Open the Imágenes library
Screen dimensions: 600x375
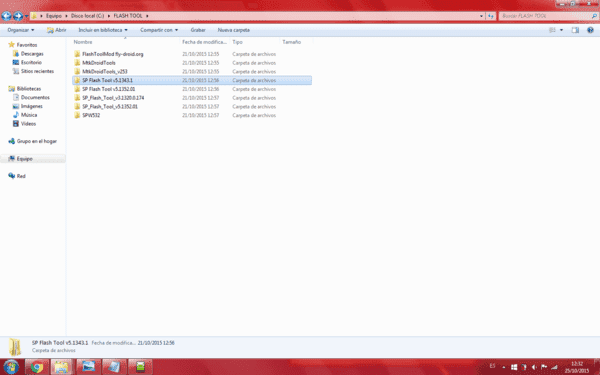[31, 106]
